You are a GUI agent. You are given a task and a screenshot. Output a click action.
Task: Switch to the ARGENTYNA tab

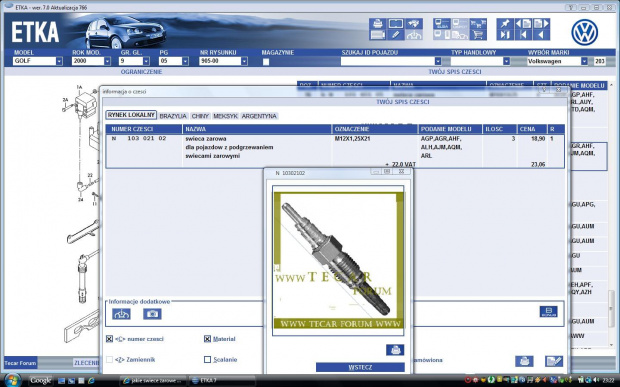259,116
